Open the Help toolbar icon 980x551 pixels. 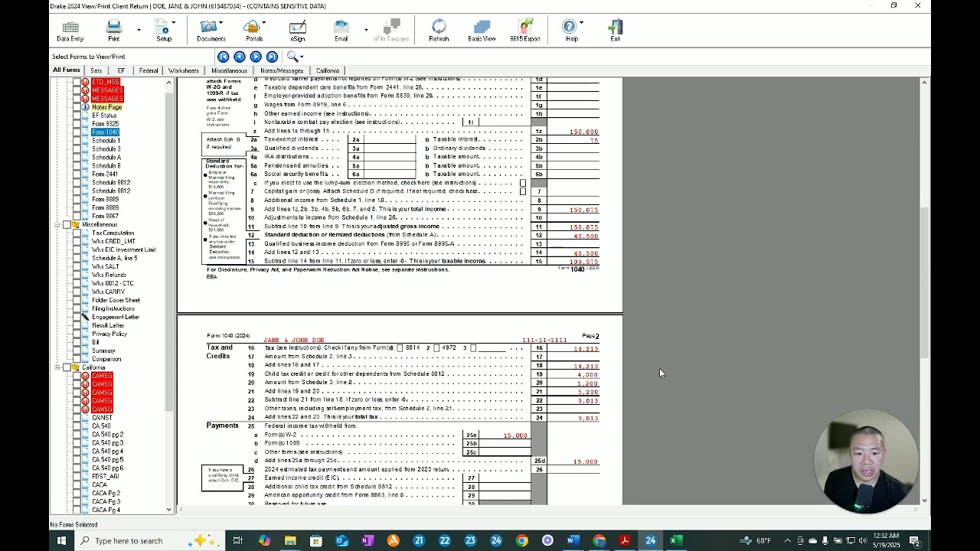point(571,31)
